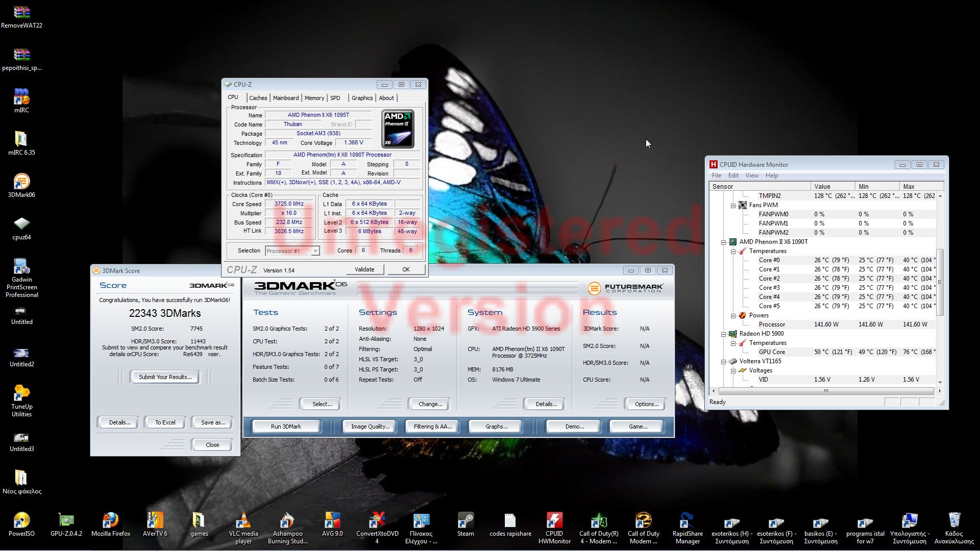Open the pepoithisi_sp archive icon

tap(21, 59)
